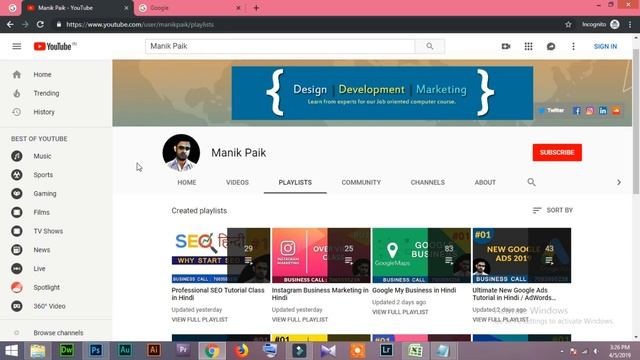Show more channel tabs chevron arrow
Image resolution: width=640 pixels, height=360 pixels.
coord(619,182)
